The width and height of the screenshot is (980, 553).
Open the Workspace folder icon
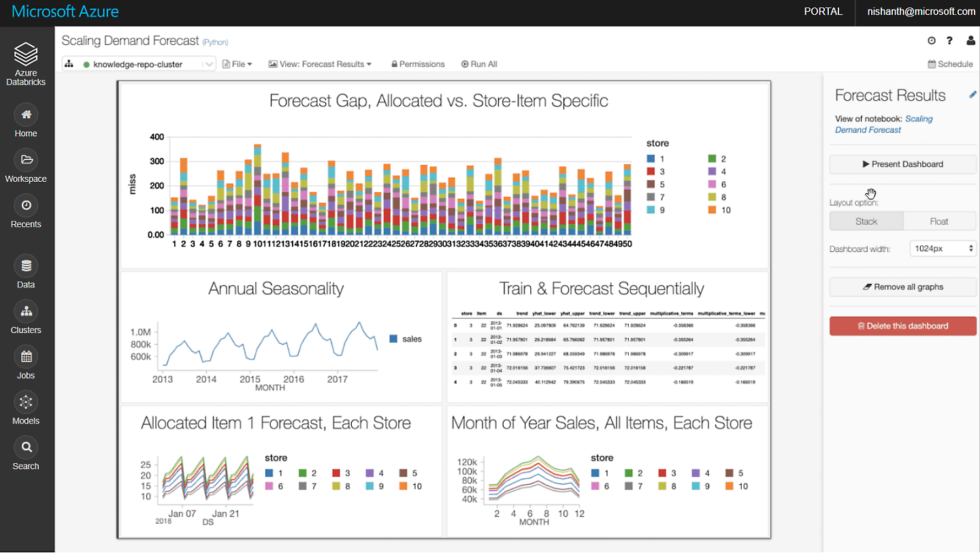coord(26,160)
